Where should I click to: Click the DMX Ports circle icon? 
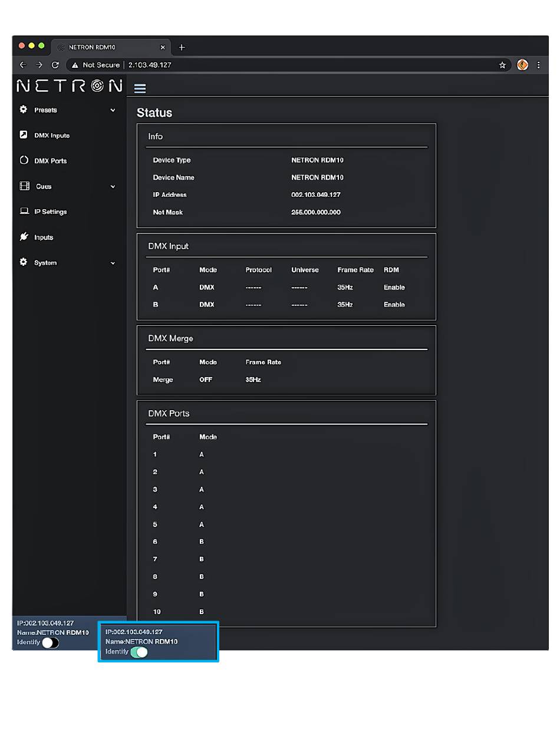24,160
